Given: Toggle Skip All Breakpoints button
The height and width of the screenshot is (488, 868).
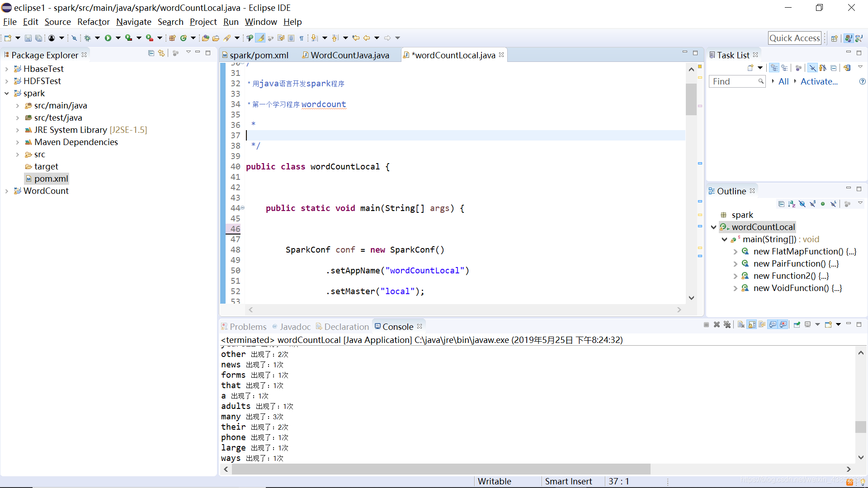Looking at the screenshot, I should [75, 38].
